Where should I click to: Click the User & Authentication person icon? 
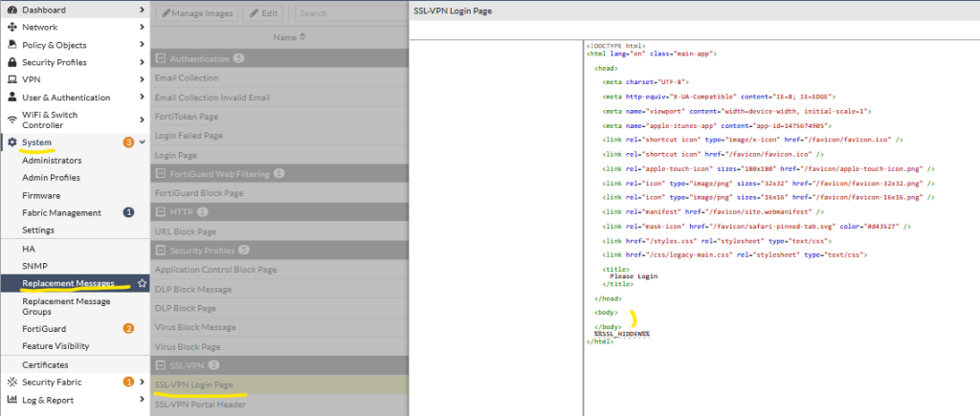(x=11, y=98)
